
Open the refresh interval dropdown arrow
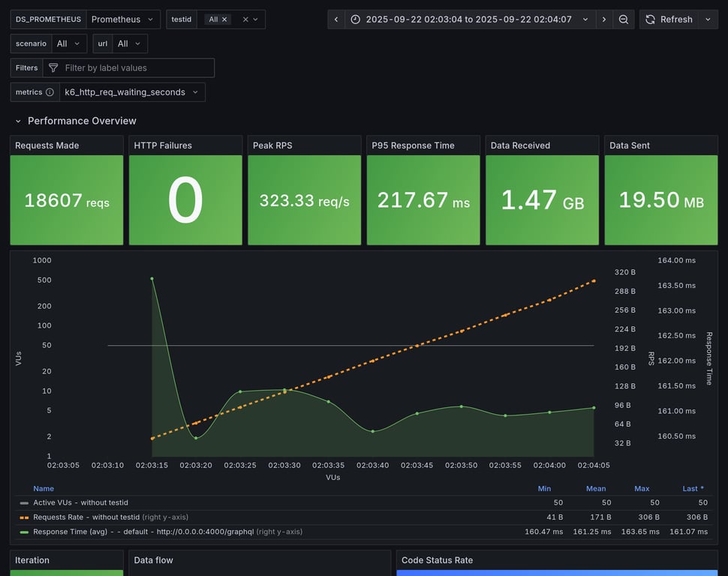pos(708,19)
